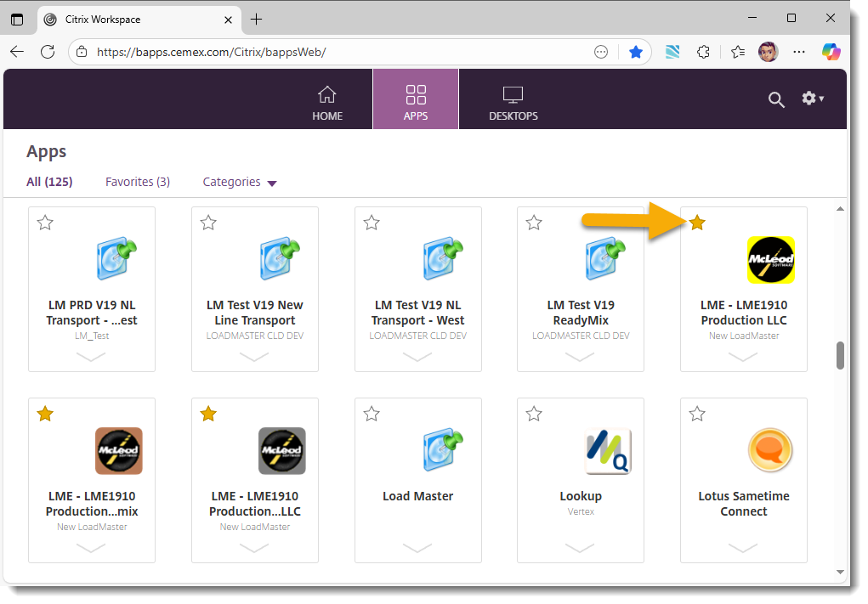Screen dimensions: 868x604
Task: Show the Favorites (3) list
Action: click(x=137, y=182)
